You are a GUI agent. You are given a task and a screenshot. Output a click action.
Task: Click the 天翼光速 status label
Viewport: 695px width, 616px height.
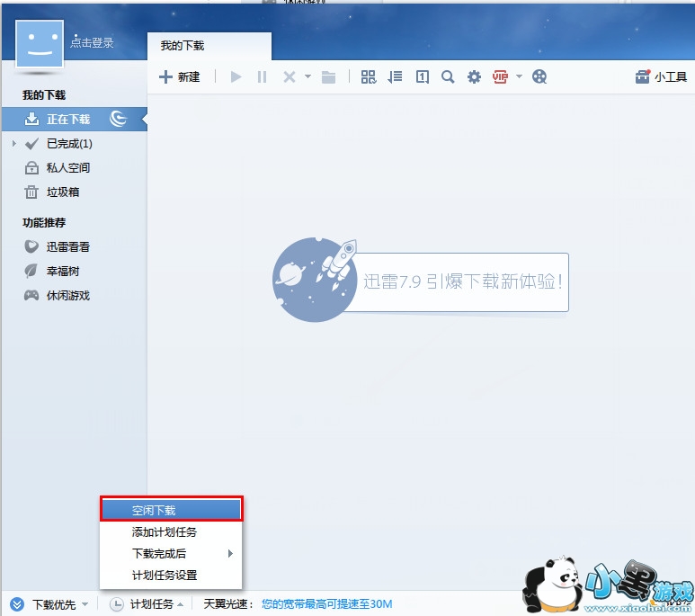(x=228, y=604)
